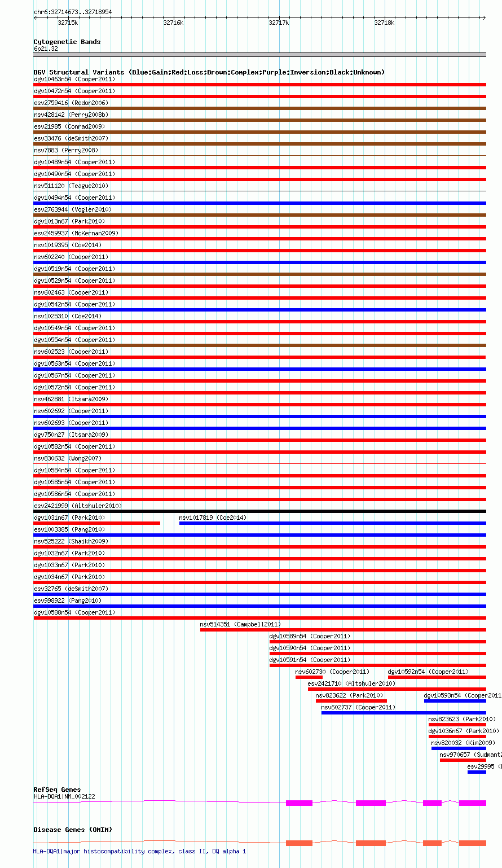Click the dgv10585n54 (Cooper2011) label
Image resolution: width=502 pixels, height=868 pixels.
[74, 482]
